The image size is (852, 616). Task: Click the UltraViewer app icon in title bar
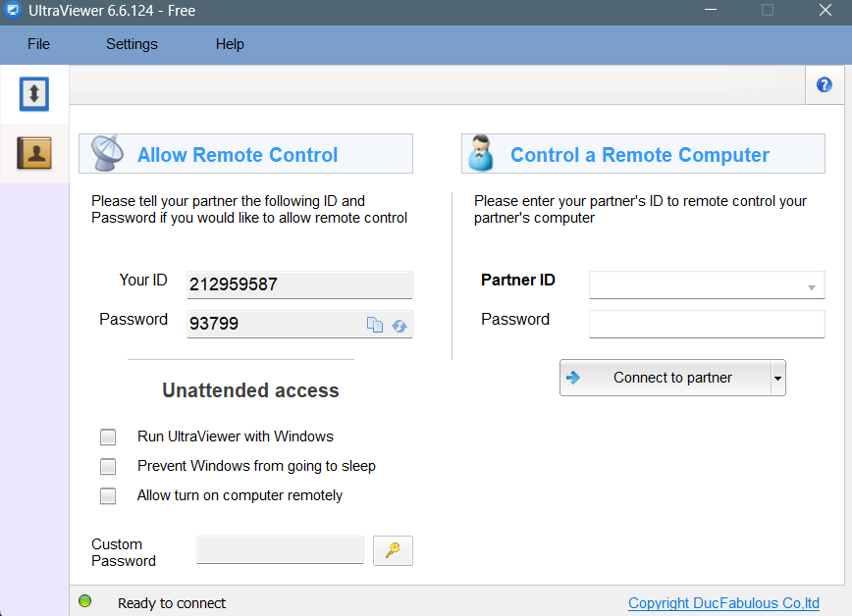[x=13, y=11]
